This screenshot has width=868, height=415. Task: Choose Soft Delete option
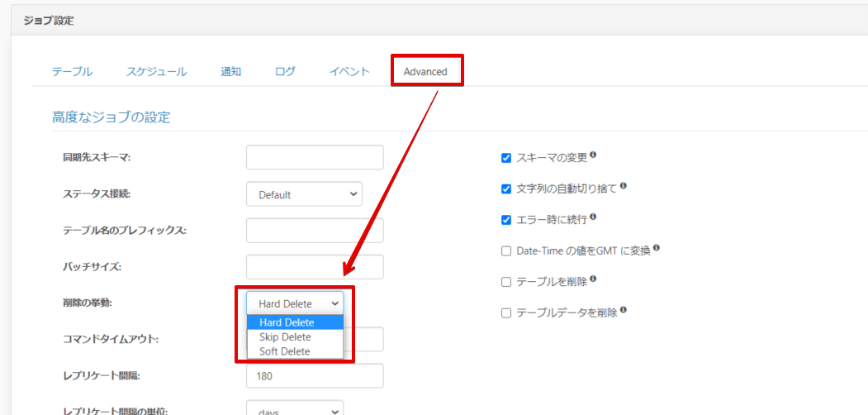(x=295, y=351)
